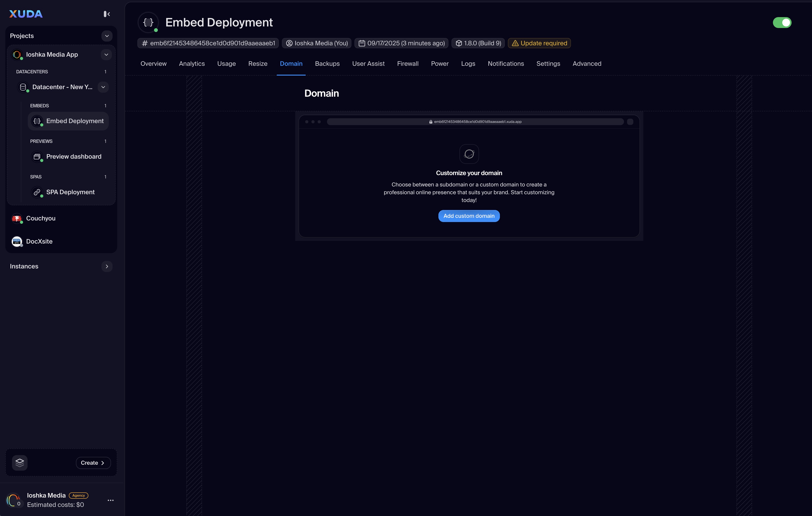812x516 pixels.
Task: Click Add custom domain button
Action: [469, 216]
